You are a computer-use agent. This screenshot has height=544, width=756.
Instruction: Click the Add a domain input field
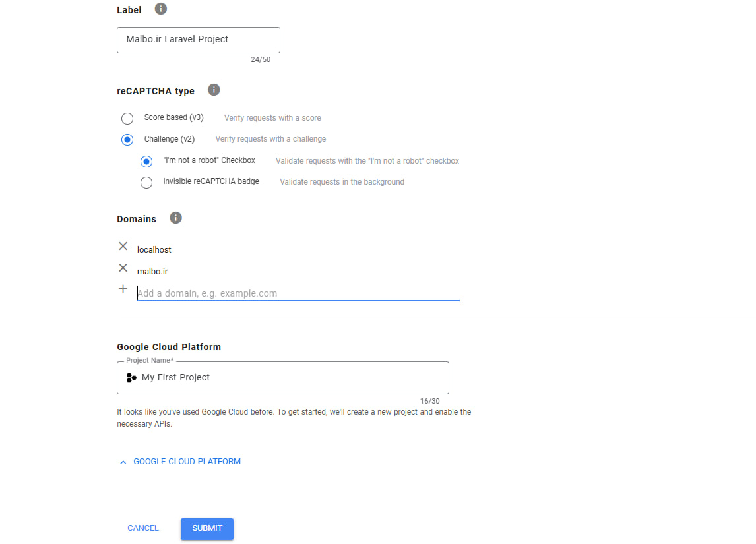(x=298, y=293)
